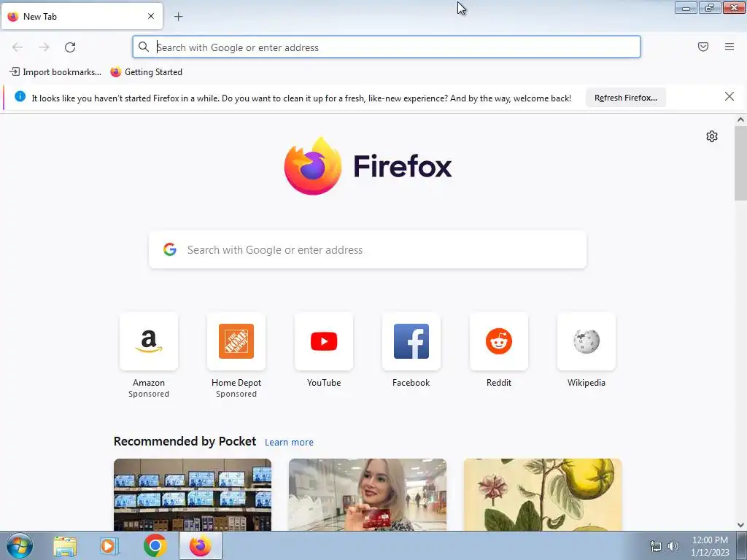Image resolution: width=747 pixels, height=560 pixels.
Task: Click the Firefox taskbar button
Action: (x=201, y=545)
